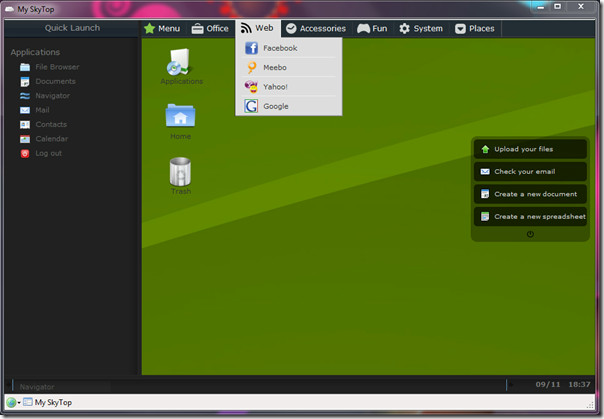Expand the Office menu

[210, 28]
